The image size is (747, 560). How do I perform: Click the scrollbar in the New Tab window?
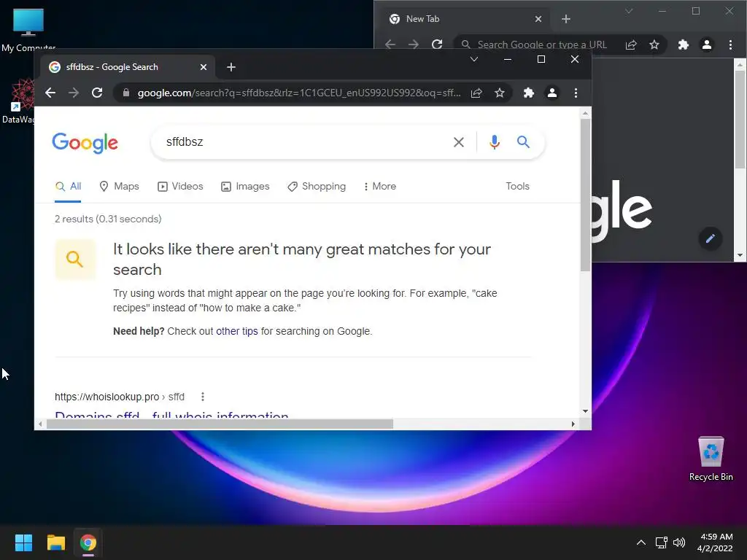click(x=740, y=119)
